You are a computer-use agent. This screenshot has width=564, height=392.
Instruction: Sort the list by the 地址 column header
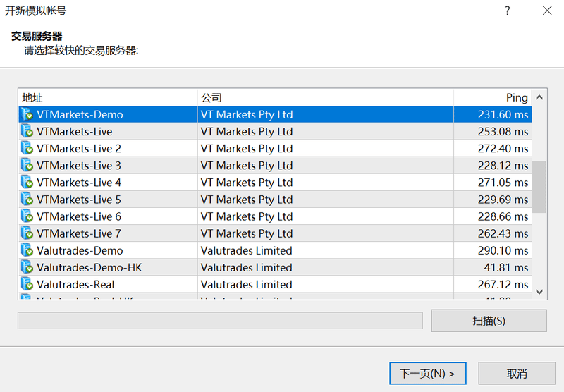107,97
